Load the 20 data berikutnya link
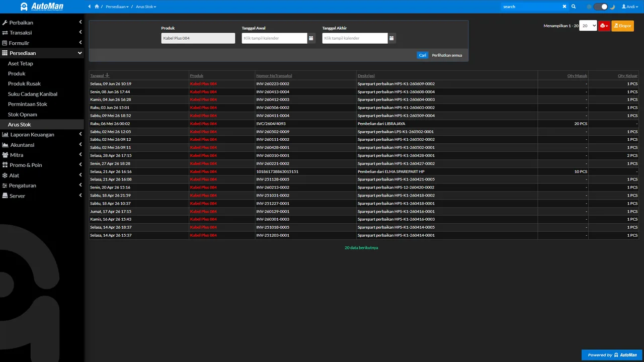The width and height of the screenshot is (644, 362). point(361,248)
